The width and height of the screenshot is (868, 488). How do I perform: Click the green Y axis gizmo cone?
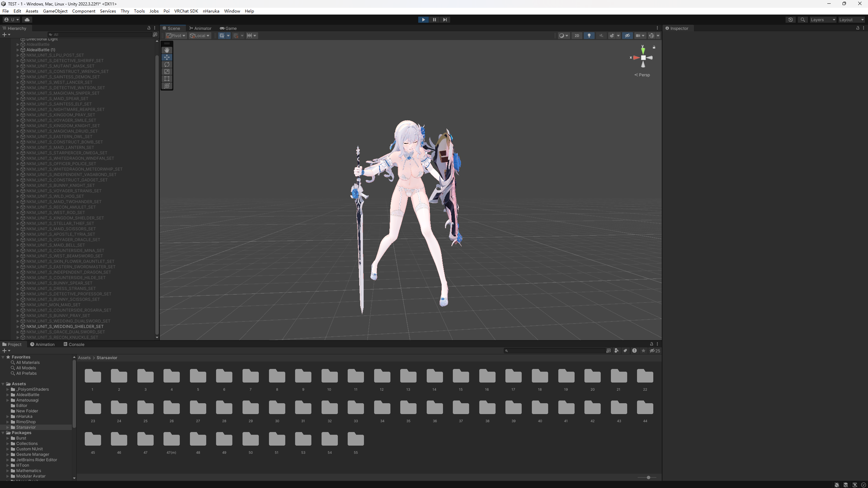point(643,51)
